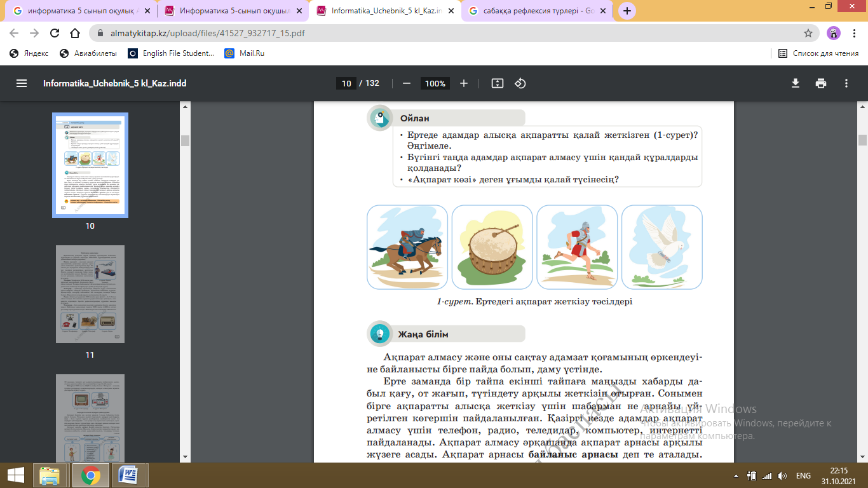Open Microsoft Word from the taskbar

coord(128,475)
